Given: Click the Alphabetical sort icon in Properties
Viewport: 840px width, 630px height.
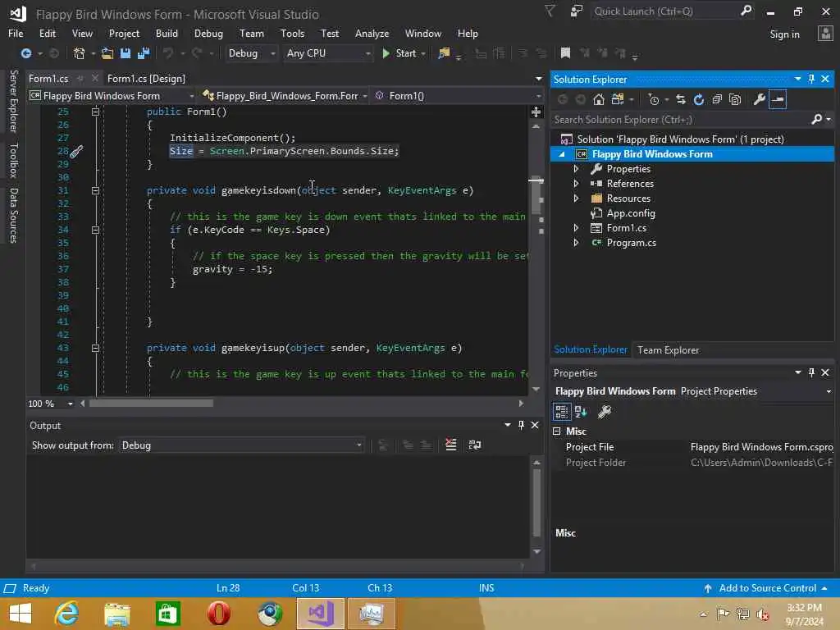Looking at the screenshot, I should [581, 412].
